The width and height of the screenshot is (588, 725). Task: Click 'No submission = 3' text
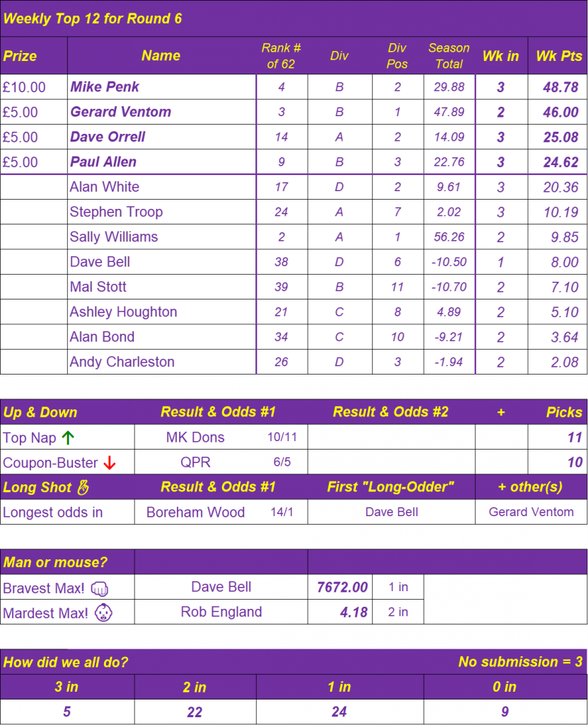click(x=520, y=662)
